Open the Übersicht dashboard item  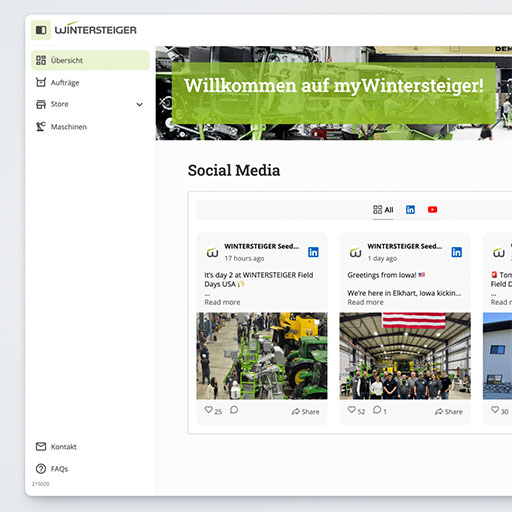(x=90, y=60)
